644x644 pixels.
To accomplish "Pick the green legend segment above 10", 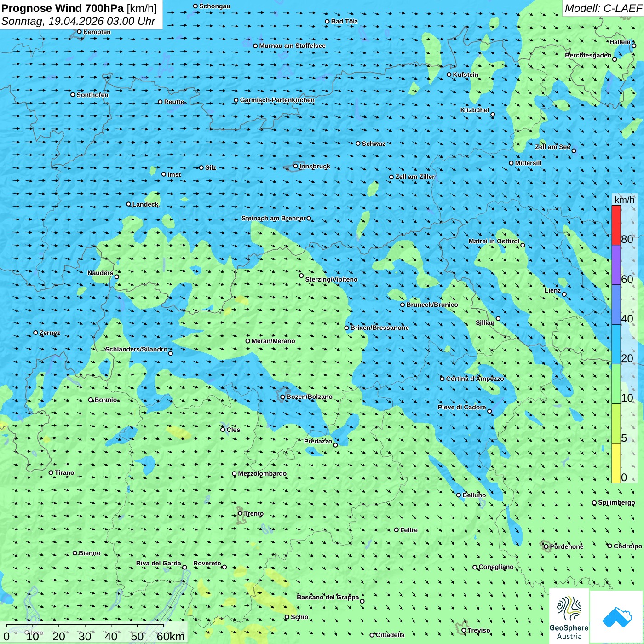I will tap(616, 384).
